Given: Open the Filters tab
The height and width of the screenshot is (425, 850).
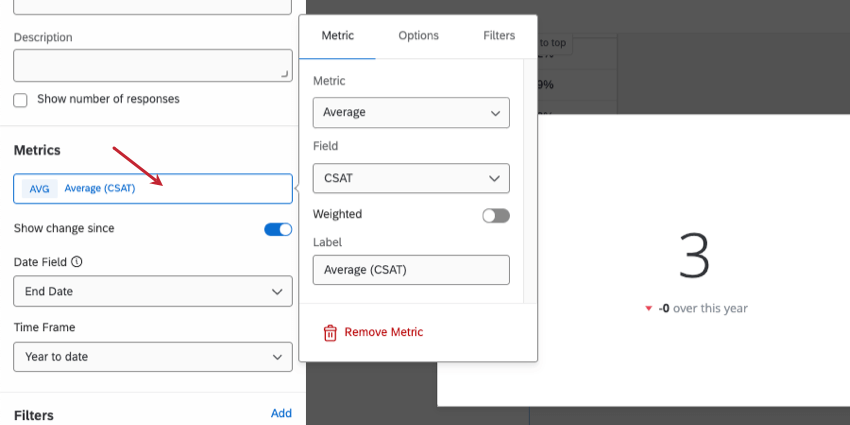Looking at the screenshot, I should (499, 36).
